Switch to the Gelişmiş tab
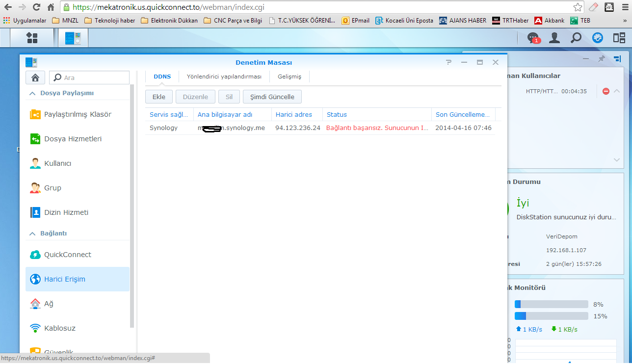Viewport: 632px width, 364px height. tap(290, 77)
